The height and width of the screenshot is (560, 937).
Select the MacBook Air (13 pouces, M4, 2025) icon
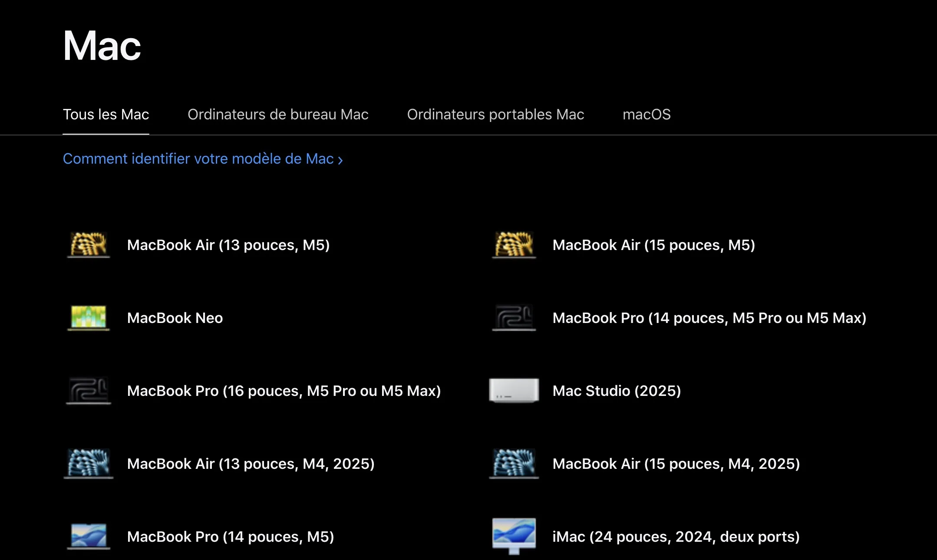tap(88, 464)
